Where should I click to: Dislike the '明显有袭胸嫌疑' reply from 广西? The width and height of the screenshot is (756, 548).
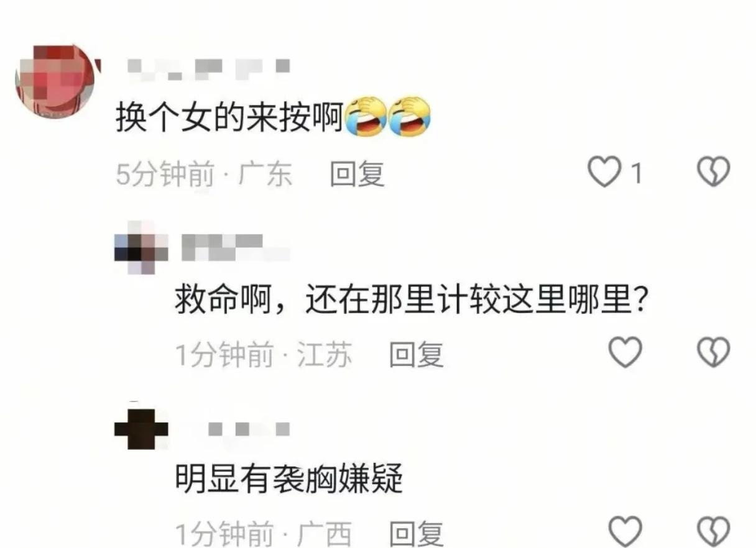coord(713,532)
